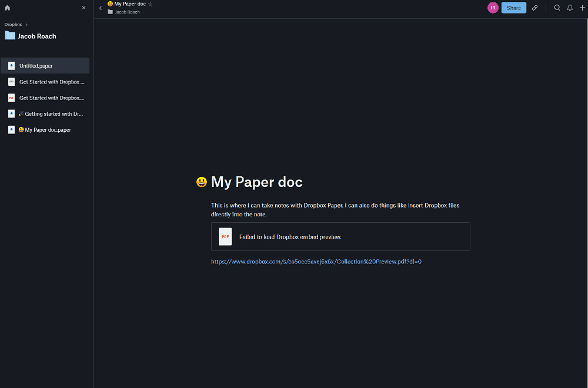Click the document icon of first Get Started file
588x388 pixels.
click(x=12, y=82)
